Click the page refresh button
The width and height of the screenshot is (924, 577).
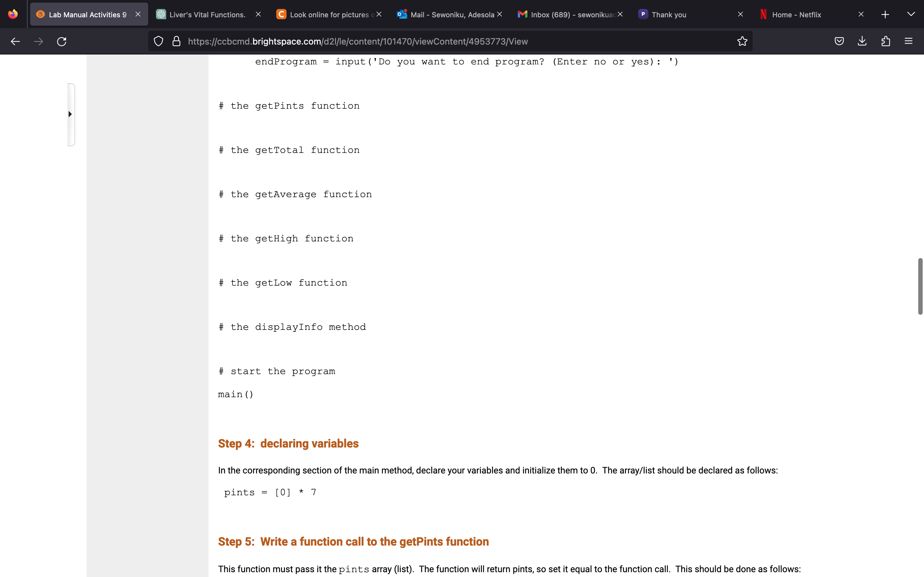(61, 41)
